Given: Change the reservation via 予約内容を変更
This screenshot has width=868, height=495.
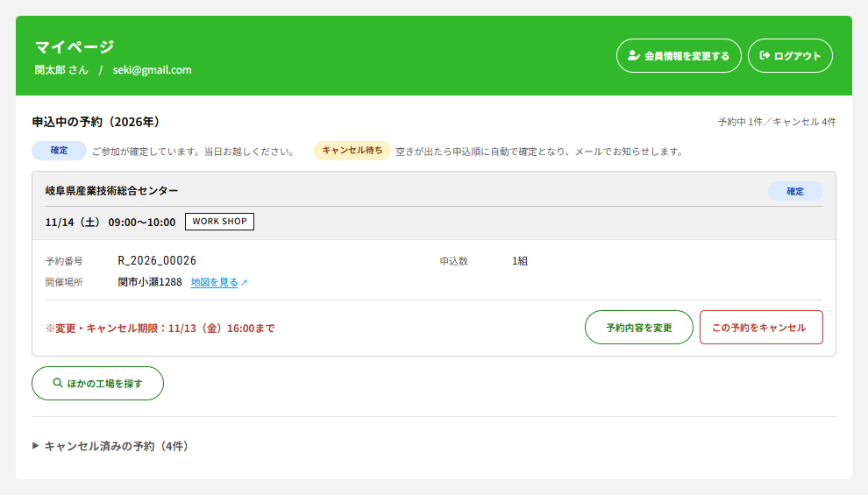Looking at the screenshot, I should 639,328.
